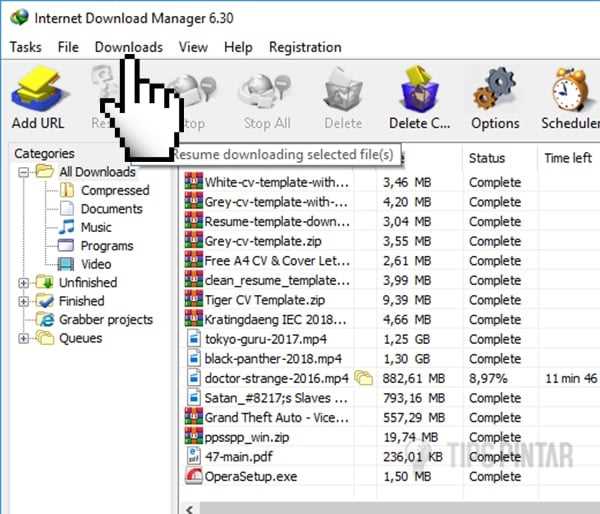Select Resume-template-down... download row
600x514 pixels.
click(389, 221)
